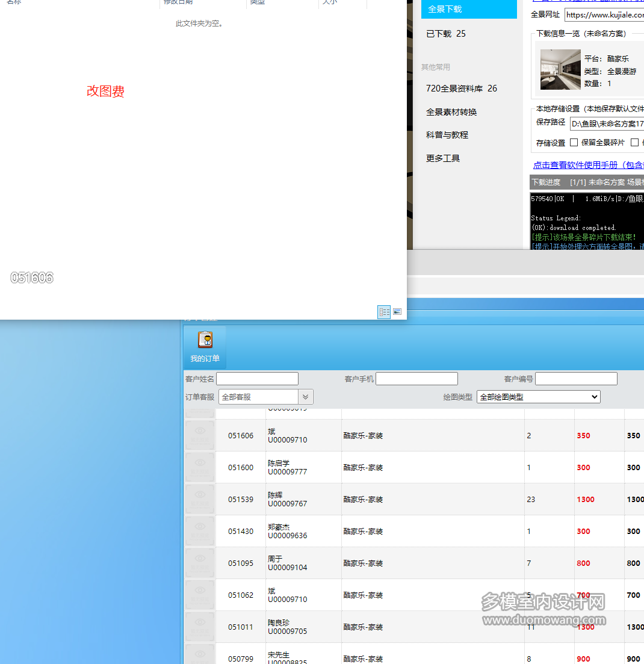The height and width of the screenshot is (664, 644).
Task: Click the 点击查看软件使用手册 link
Action: (588, 165)
